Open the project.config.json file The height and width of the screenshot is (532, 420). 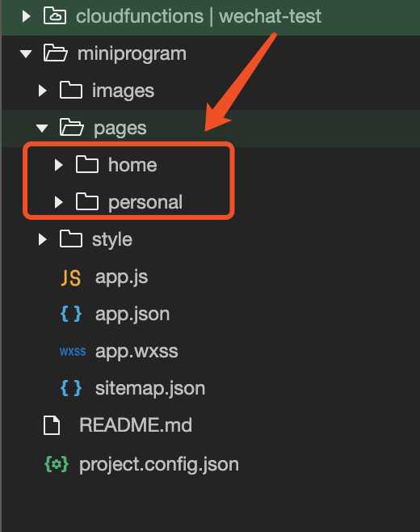[x=159, y=465]
